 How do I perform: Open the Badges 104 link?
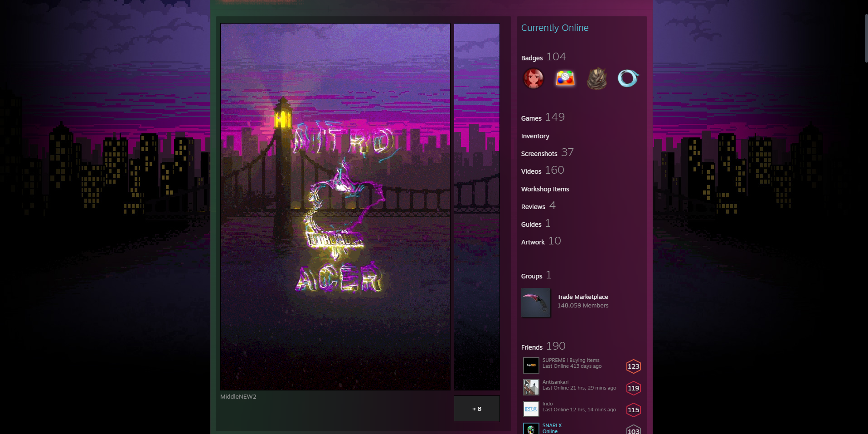pyautogui.click(x=543, y=57)
